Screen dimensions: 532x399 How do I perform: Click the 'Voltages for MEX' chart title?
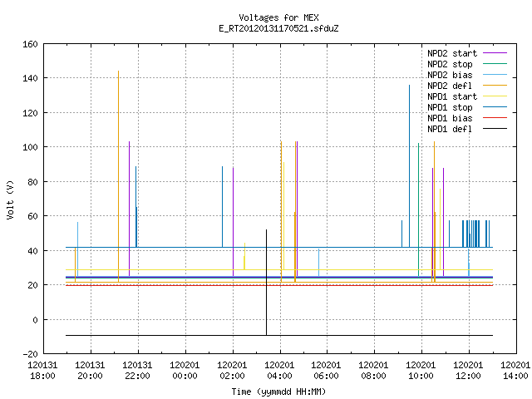point(278,17)
